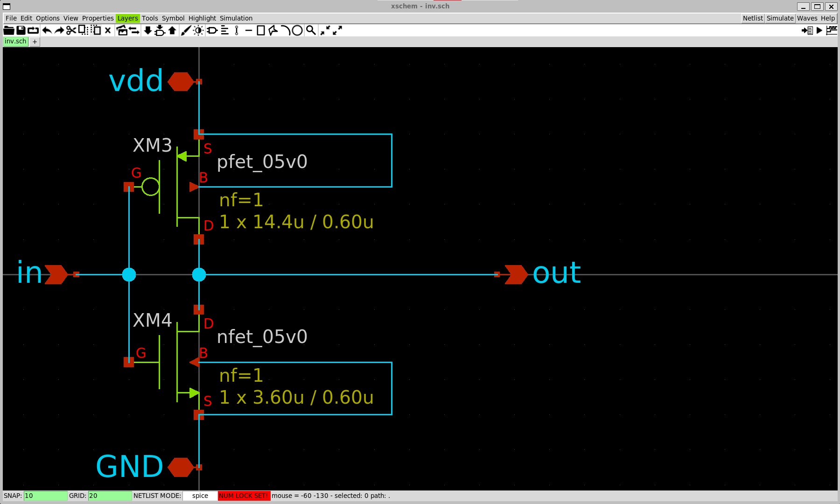Click the spice netlist mode field

200,496
